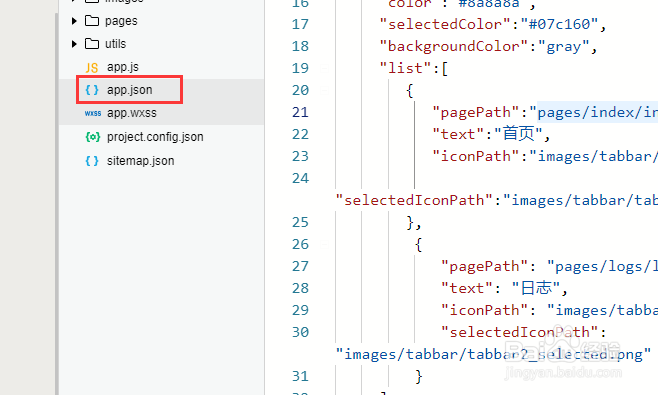Collapse the code fold at line 19
The image size is (658, 395).
pos(324,68)
